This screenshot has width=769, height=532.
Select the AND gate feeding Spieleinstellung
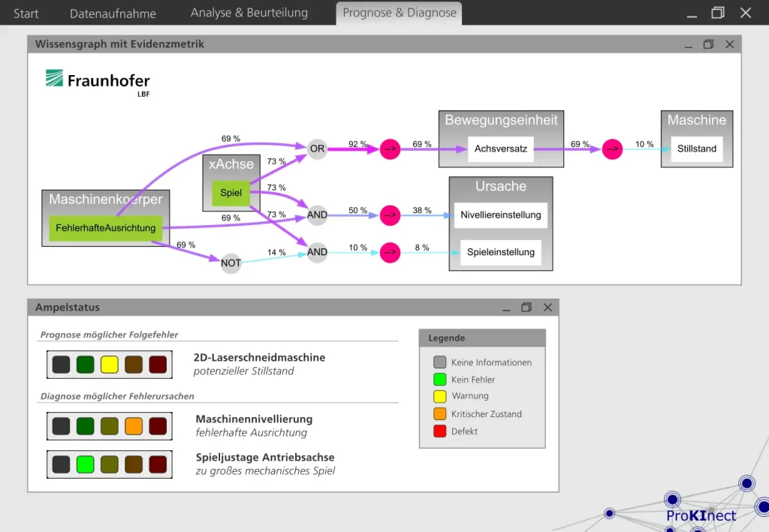[x=317, y=252]
